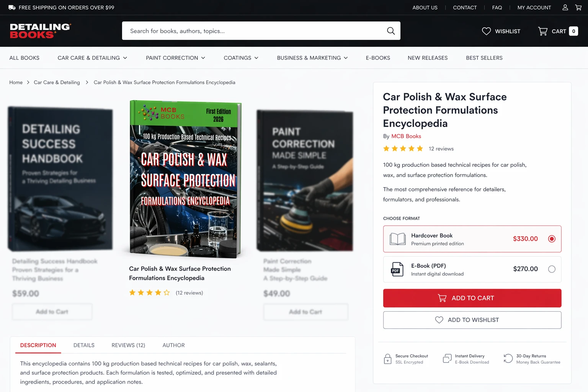Click the Hardcover Book open-book icon
The height and width of the screenshot is (392, 588).
click(x=397, y=239)
